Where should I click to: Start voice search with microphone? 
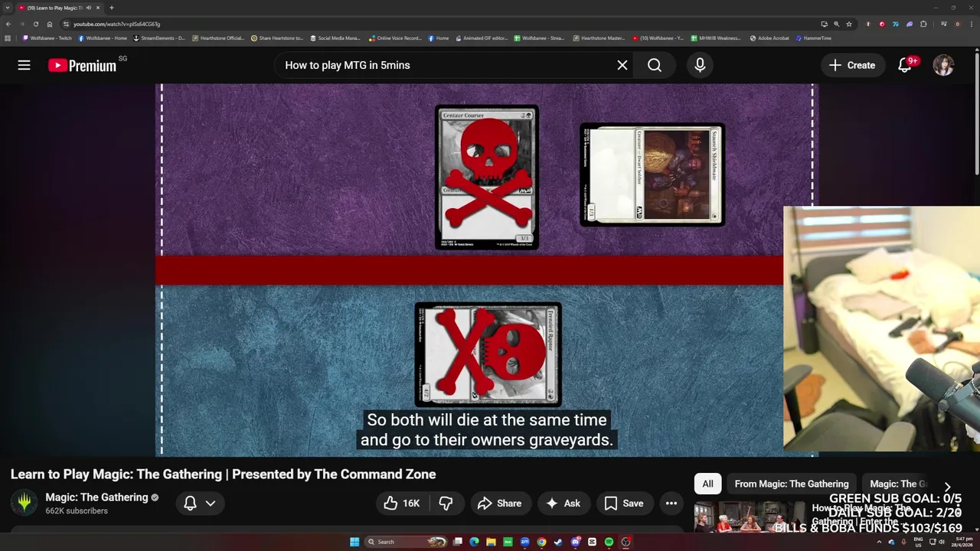point(700,65)
